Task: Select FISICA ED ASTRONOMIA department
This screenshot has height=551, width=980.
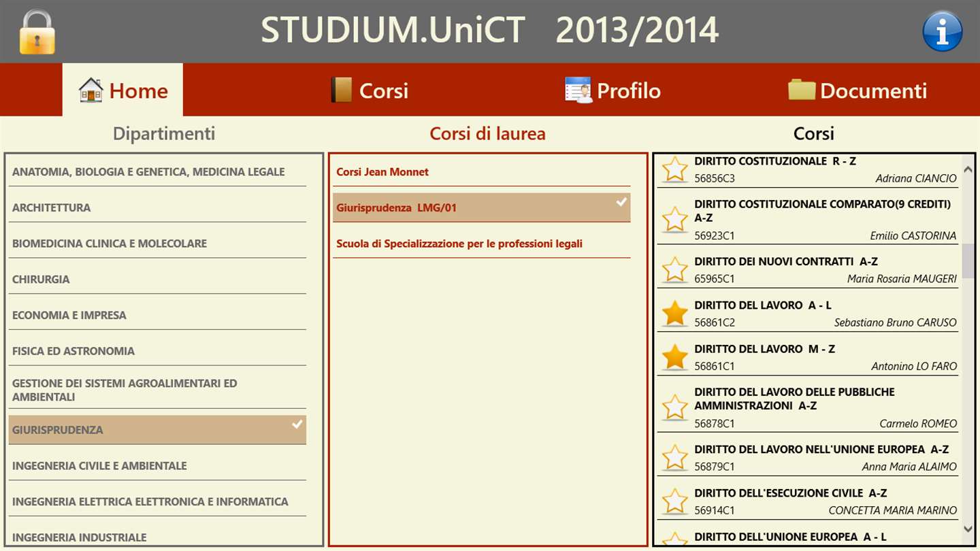Action: (x=157, y=351)
